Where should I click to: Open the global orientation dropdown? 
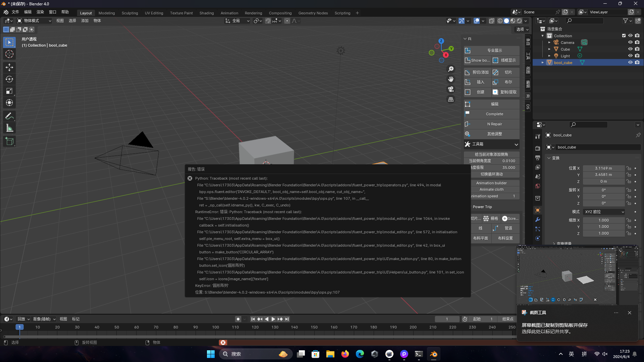(237, 21)
